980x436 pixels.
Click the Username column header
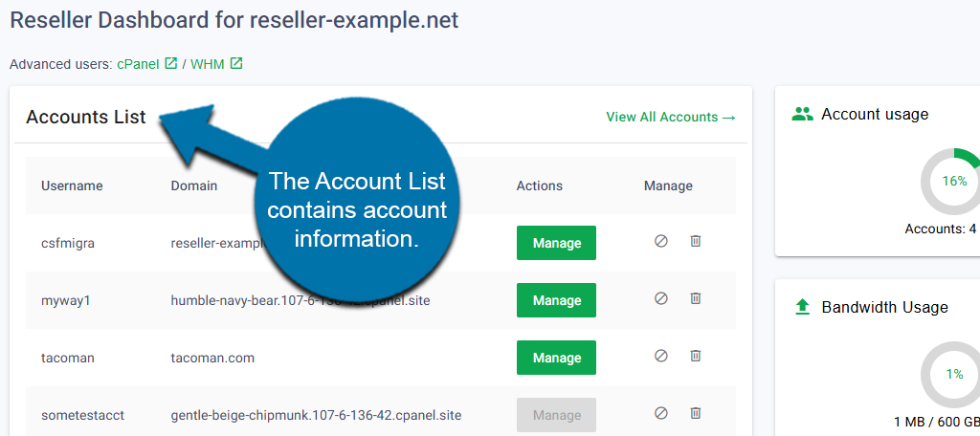(72, 185)
